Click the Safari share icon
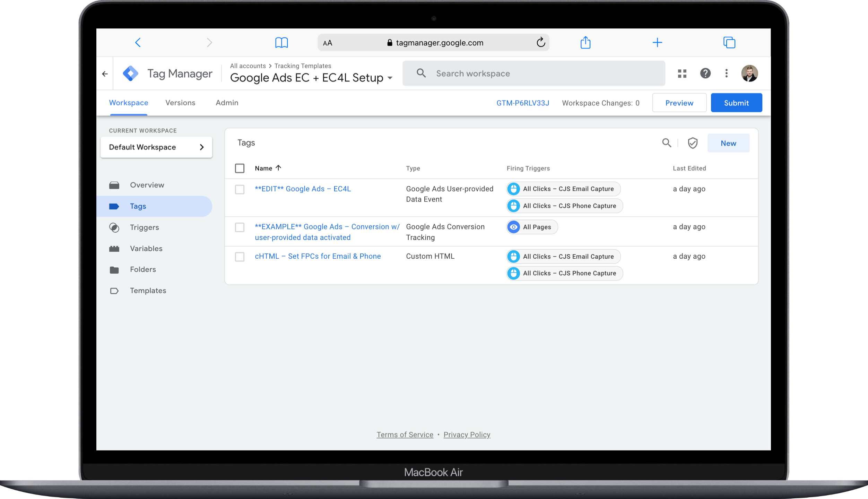868x499 pixels. pos(585,43)
